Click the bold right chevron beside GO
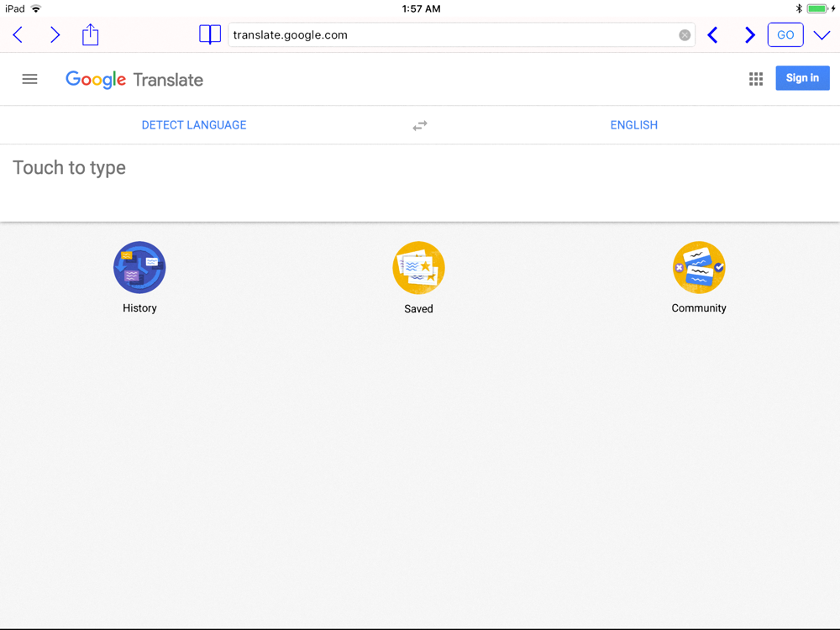The height and width of the screenshot is (630, 840). [x=749, y=35]
